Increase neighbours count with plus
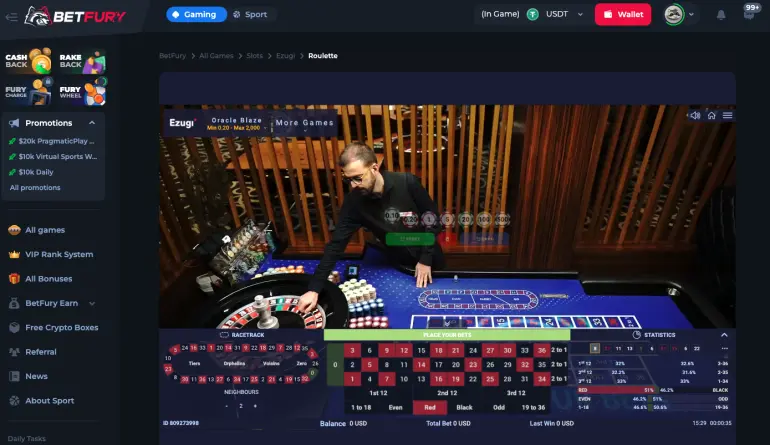The width and height of the screenshot is (770, 445). click(255, 406)
